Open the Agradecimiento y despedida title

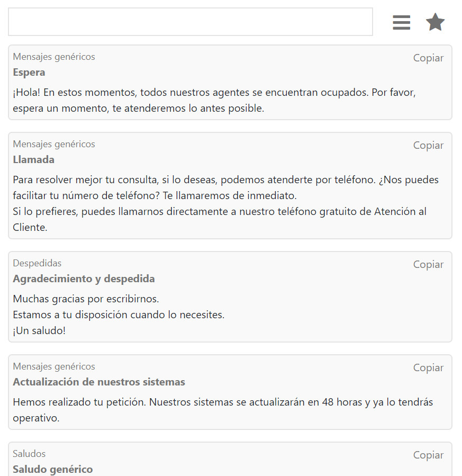(84, 279)
